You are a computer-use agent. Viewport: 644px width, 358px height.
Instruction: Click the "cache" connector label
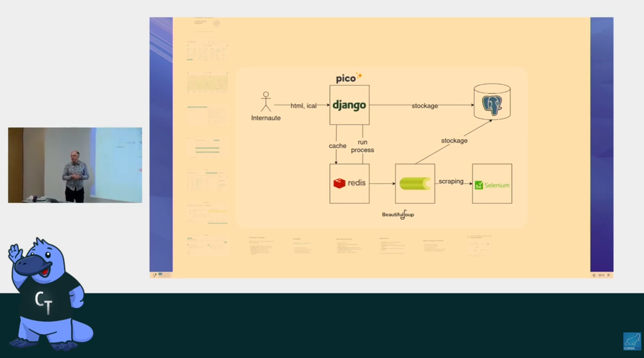(x=337, y=146)
